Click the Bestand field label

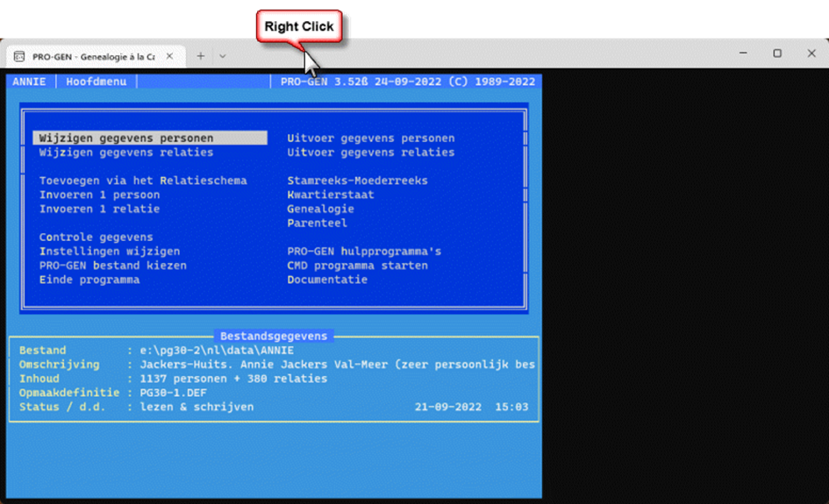pos(42,351)
